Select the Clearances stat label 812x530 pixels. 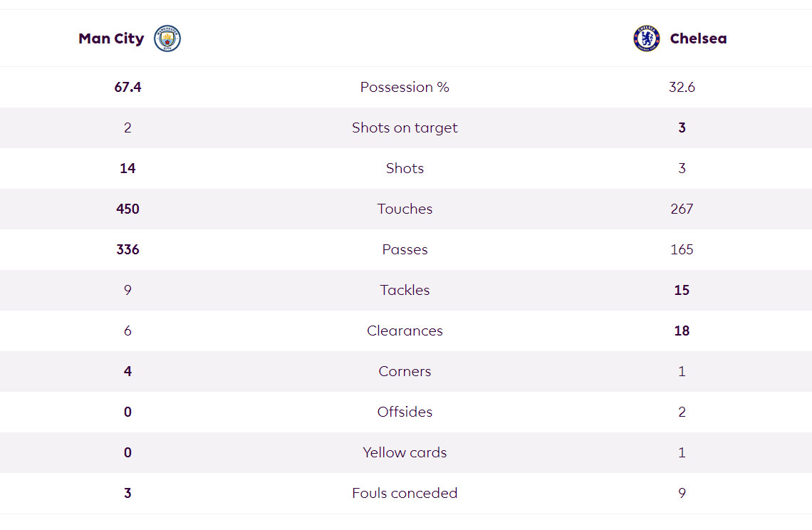tap(405, 331)
